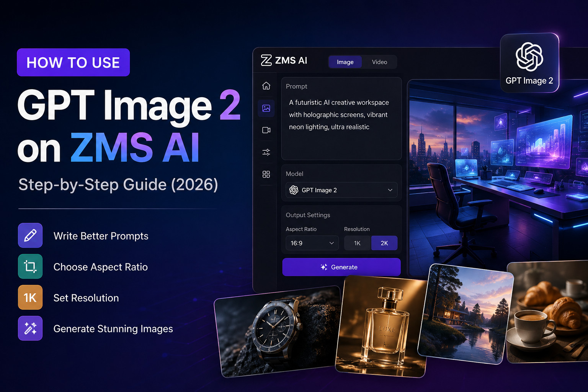Image resolution: width=588 pixels, height=392 pixels.
Task: Select the 1K resolution option
Action: [x=357, y=243]
